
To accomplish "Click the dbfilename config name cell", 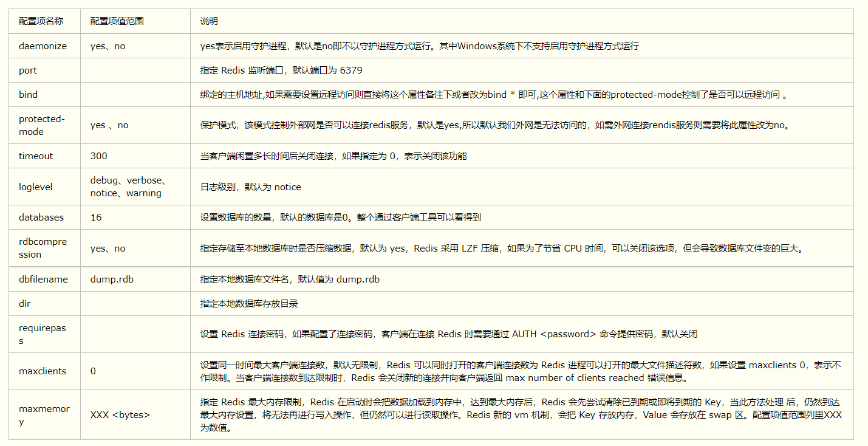I will [x=44, y=280].
